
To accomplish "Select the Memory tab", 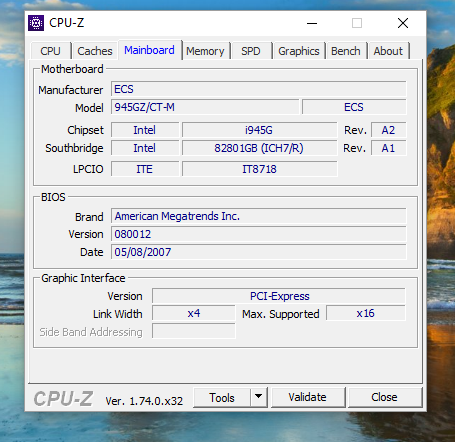I will [x=205, y=51].
